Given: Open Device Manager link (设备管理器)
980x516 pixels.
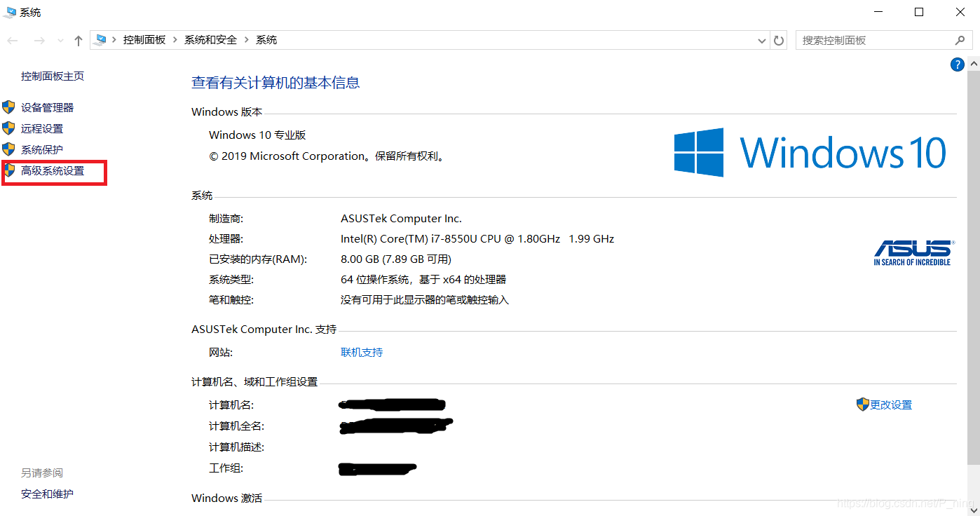Looking at the screenshot, I should 47,107.
